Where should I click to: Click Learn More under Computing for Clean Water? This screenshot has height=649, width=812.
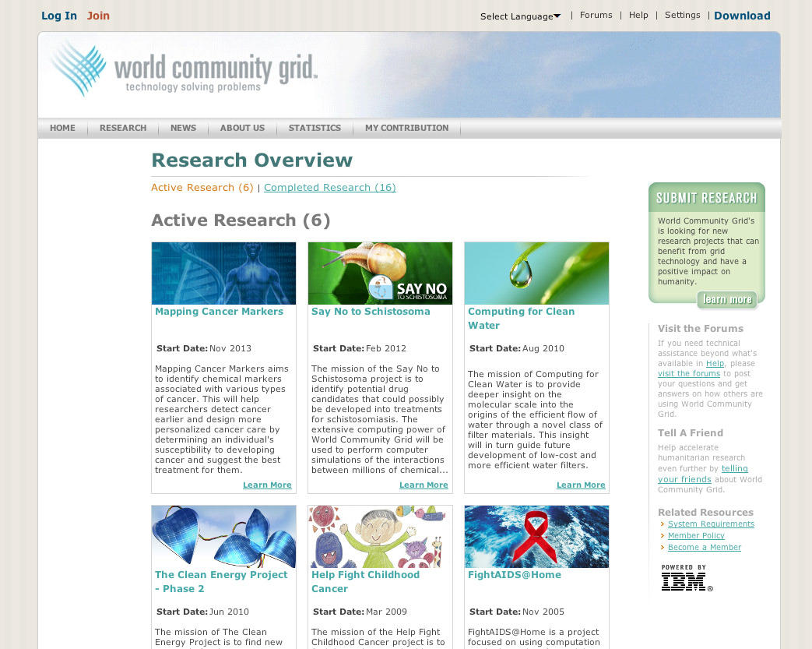(x=581, y=485)
